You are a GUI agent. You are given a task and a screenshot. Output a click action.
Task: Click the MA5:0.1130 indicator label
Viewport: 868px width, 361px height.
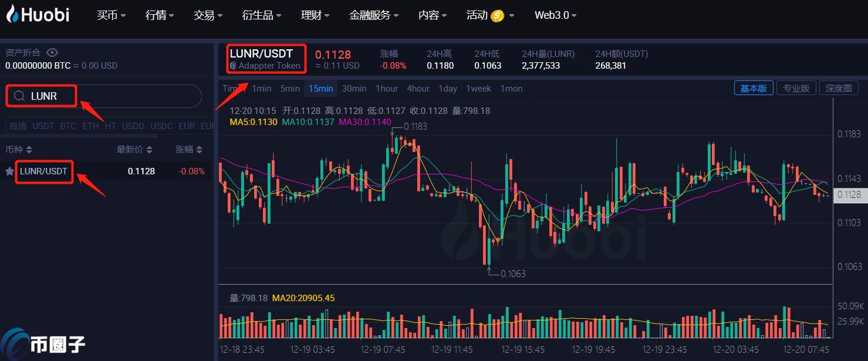pos(254,122)
